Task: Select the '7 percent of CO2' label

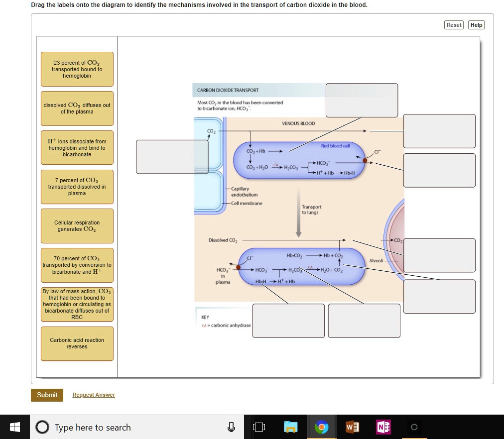Action: pyautogui.click(x=77, y=187)
